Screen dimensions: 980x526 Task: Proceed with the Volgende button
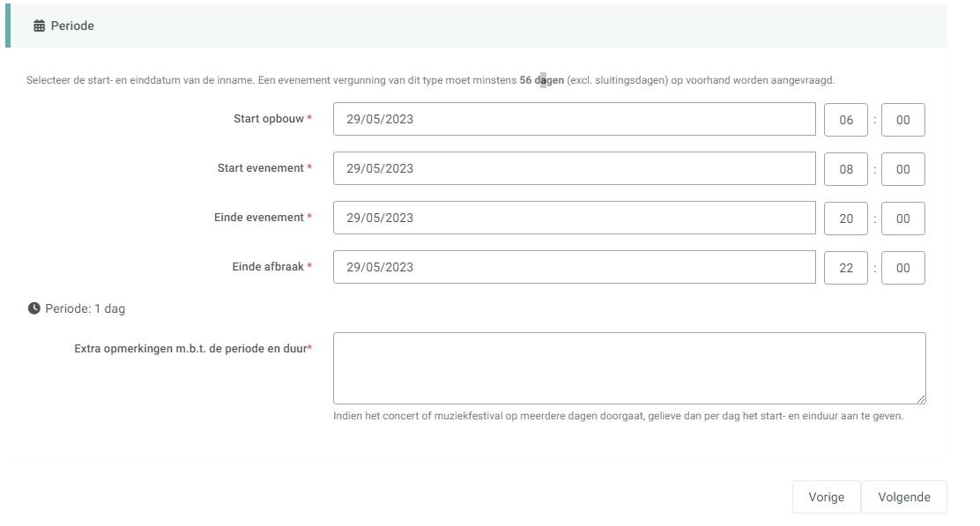point(903,497)
